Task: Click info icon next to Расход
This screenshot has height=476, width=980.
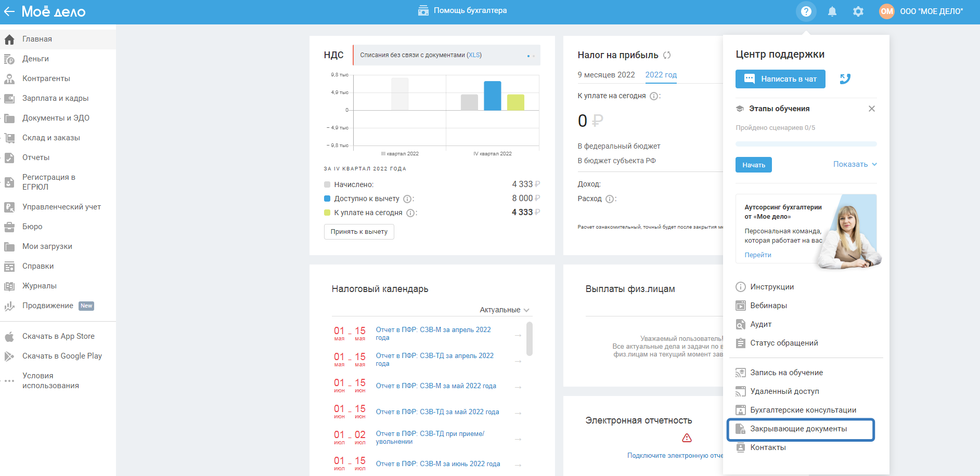Action: point(610,199)
